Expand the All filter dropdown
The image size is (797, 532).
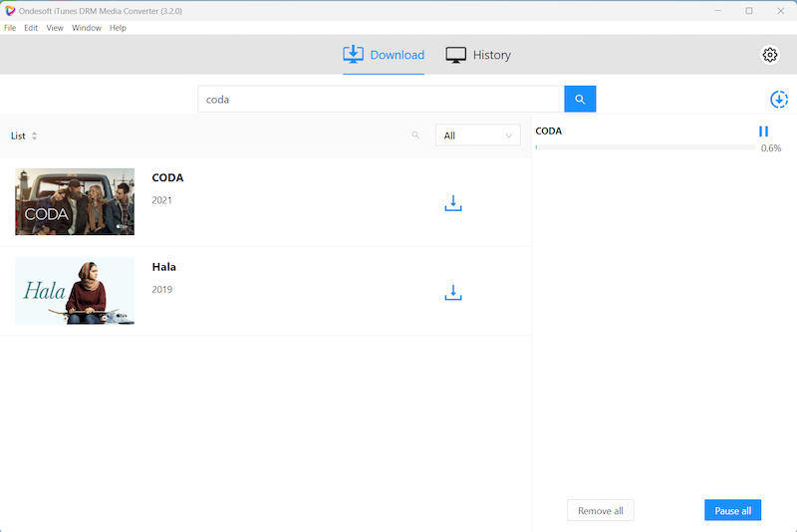(478, 135)
